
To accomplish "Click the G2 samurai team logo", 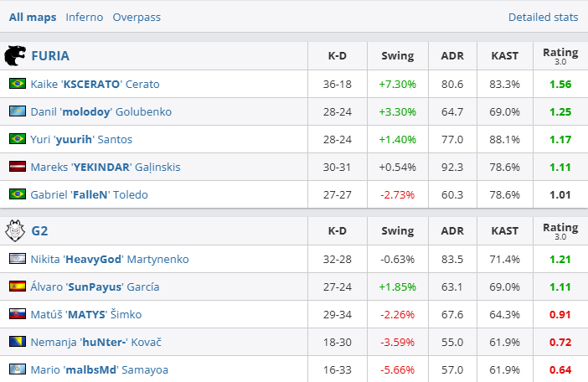I will pyautogui.click(x=15, y=230).
